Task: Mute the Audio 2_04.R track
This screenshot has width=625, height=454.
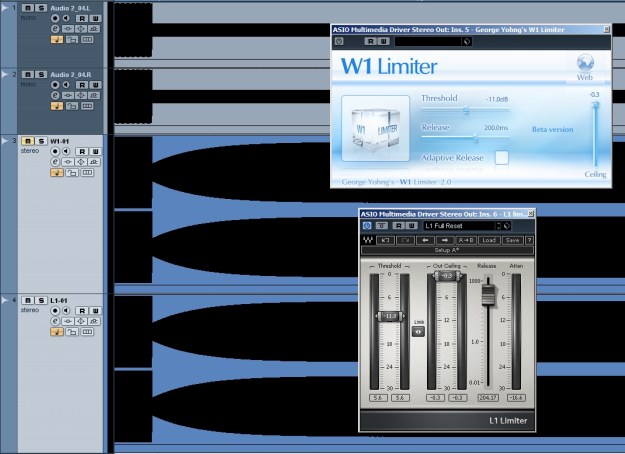Action: pos(28,75)
